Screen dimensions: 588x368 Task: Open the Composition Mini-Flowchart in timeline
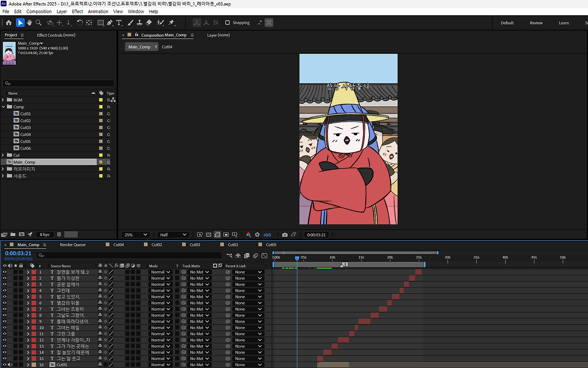(x=229, y=255)
